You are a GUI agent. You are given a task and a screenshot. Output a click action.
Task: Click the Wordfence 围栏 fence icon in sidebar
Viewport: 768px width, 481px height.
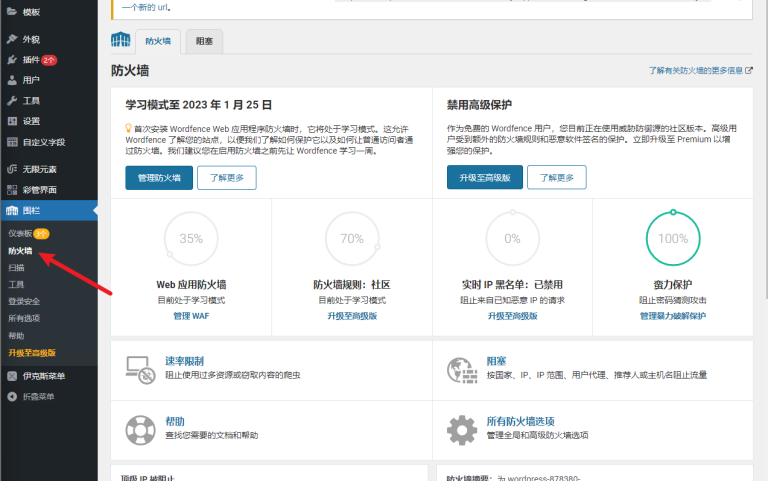point(12,211)
